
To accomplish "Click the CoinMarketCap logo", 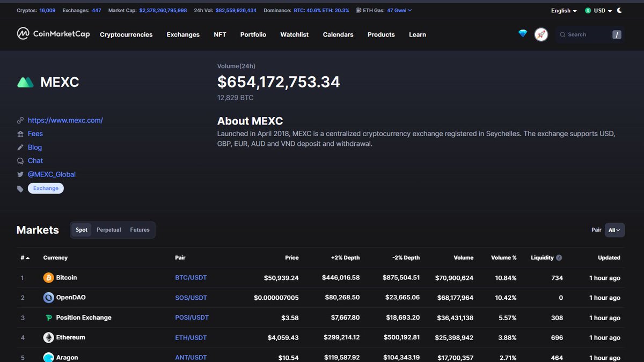I will tap(54, 34).
